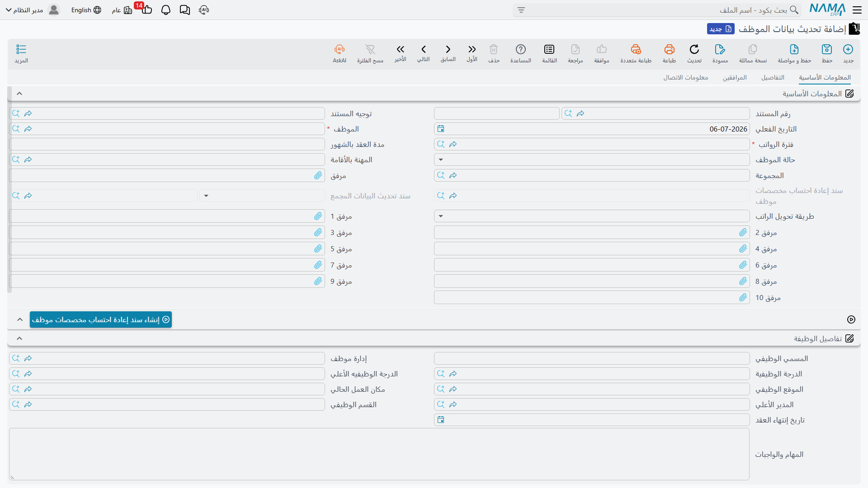Viewport: 868px width, 488px height.
Task: Open the سند تحديث البيانات المجمع type dropdown
Action: [206, 196]
